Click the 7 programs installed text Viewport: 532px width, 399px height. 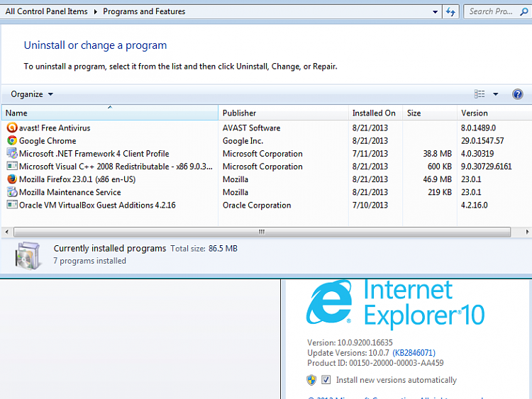pyautogui.click(x=89, y=261)
